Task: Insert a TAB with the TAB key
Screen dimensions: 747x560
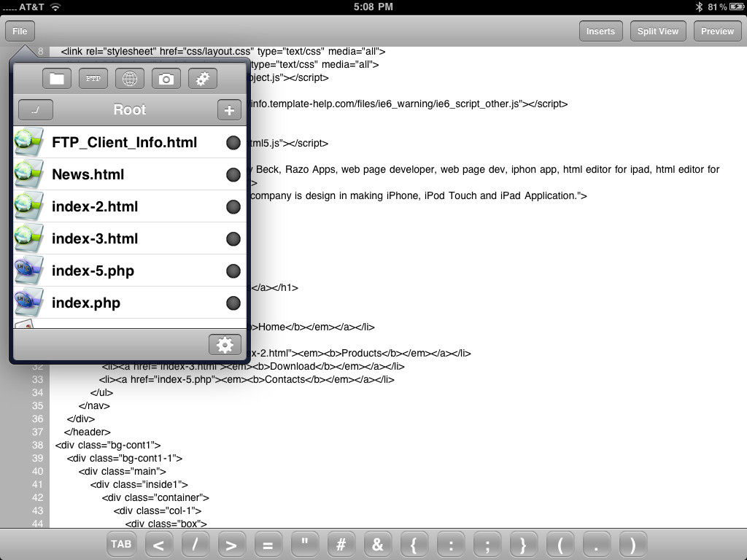Action: (121, 544)
